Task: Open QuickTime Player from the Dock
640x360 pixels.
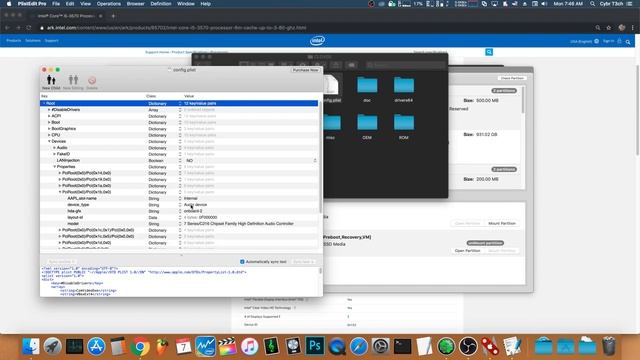Action: pos(337,347)
